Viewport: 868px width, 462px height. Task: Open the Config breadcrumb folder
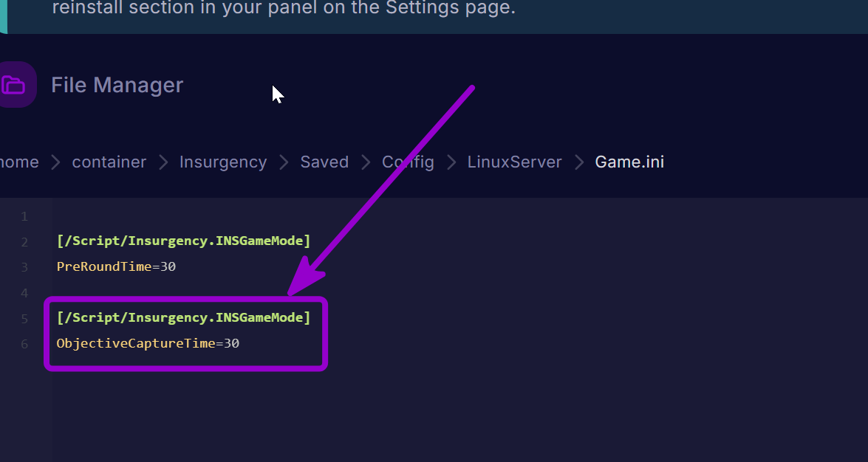coord(408,162)
